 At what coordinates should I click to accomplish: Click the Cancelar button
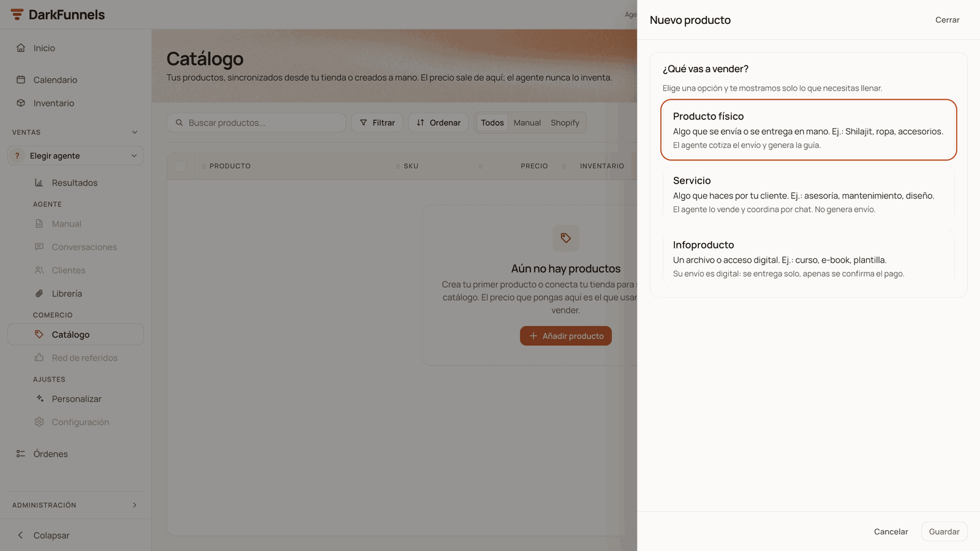click(891, 531)
